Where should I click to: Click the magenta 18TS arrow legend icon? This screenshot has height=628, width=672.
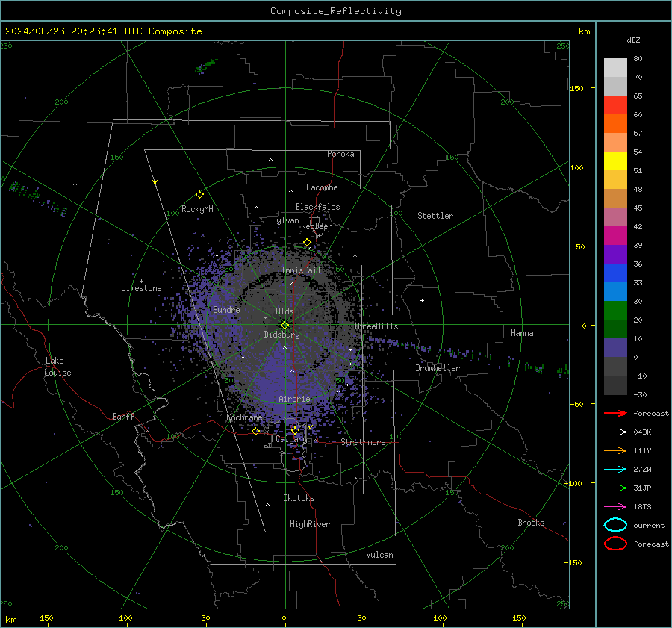[615, 507]
